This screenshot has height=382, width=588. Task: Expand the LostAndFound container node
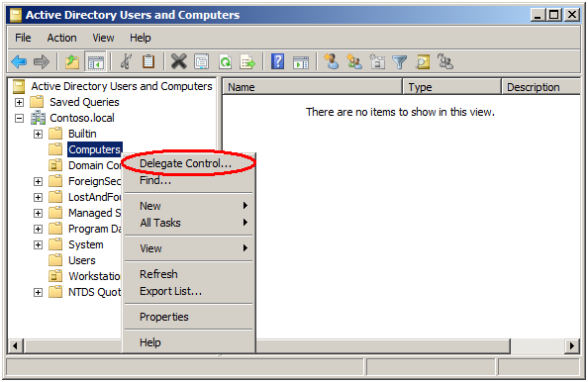(38, 197)
